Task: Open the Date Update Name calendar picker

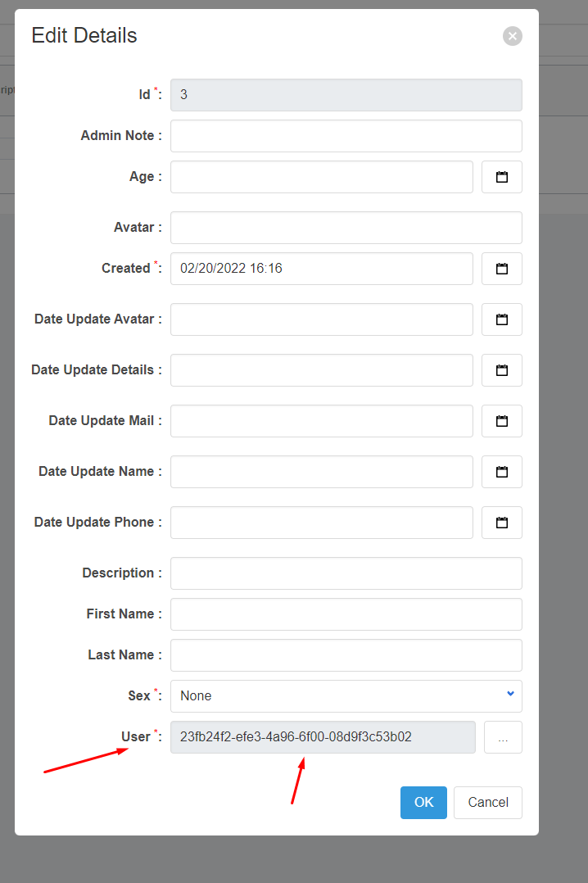Action: coord(502,471)
